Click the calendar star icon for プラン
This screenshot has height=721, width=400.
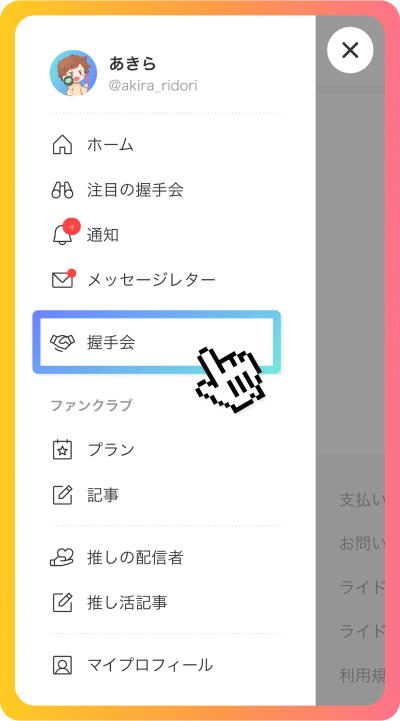tap(62, 450)
